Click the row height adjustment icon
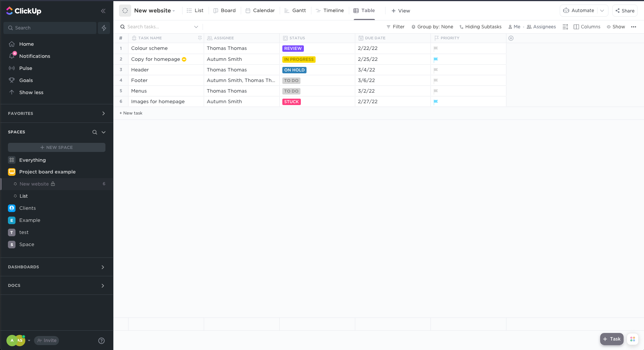Image resolution: width=644 pixels, height=350 pixels. 565,27
